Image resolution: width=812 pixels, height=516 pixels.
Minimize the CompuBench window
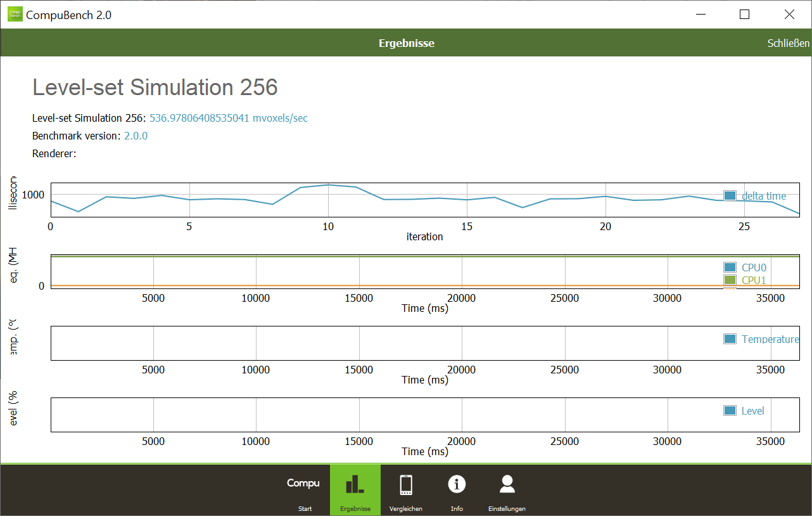pos(700,14)
